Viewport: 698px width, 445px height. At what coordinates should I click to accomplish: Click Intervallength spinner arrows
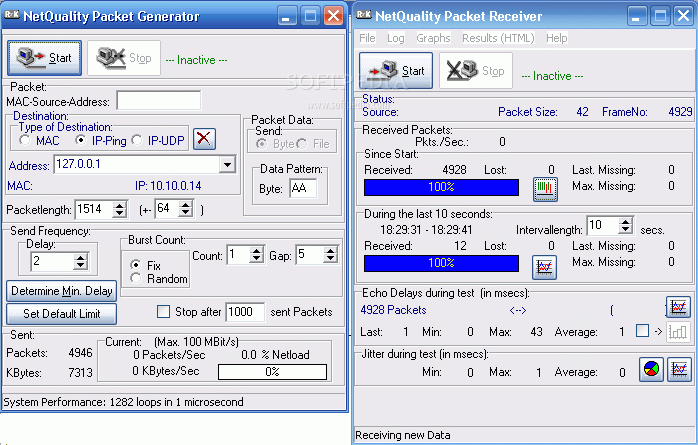click(x=626, y=226)
